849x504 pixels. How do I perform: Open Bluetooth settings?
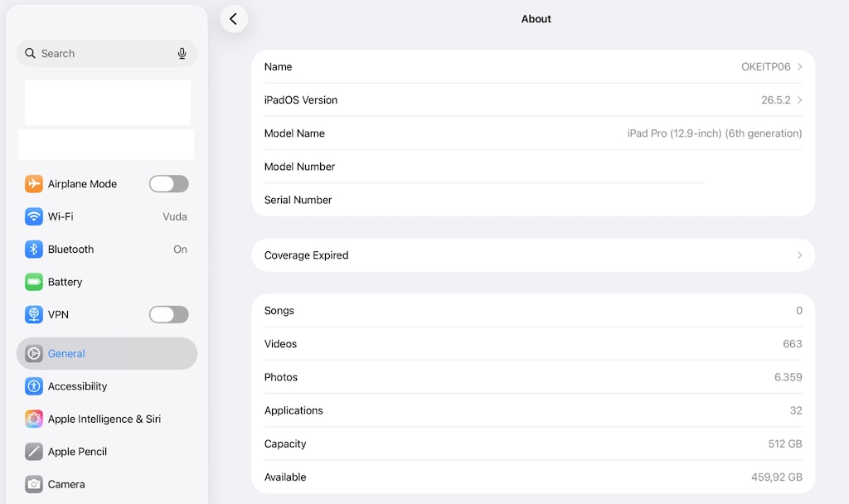(x=107, y=249)
